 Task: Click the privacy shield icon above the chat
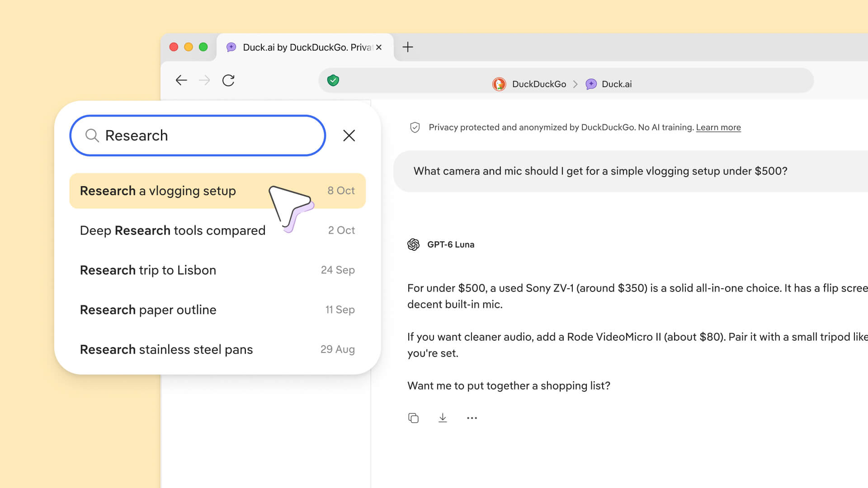415,127
